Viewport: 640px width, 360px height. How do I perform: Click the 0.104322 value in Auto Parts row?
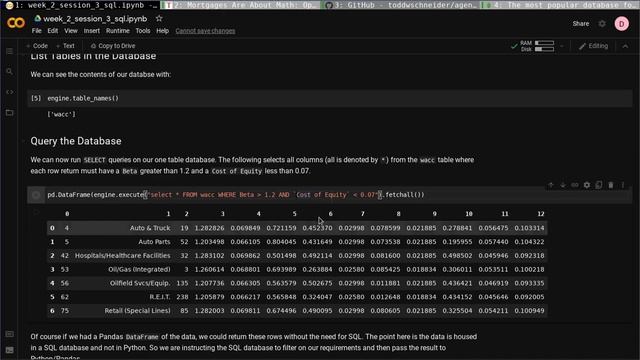point(529,242)
